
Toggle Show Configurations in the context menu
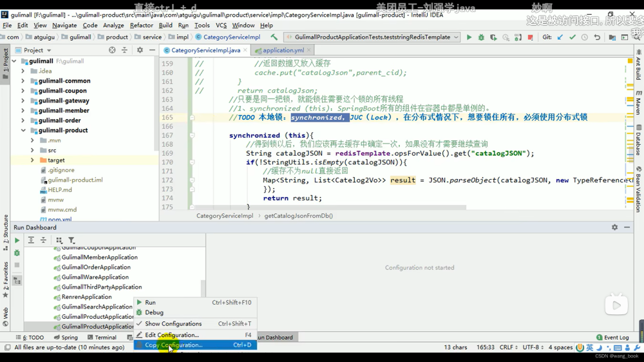click(x=195, y=324)
